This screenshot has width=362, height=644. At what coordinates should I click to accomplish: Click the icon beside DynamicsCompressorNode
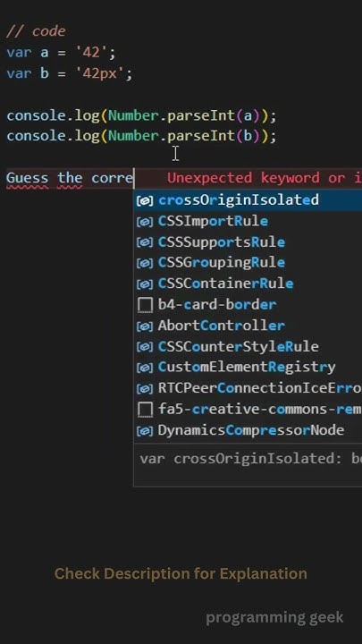click(145, 431)
